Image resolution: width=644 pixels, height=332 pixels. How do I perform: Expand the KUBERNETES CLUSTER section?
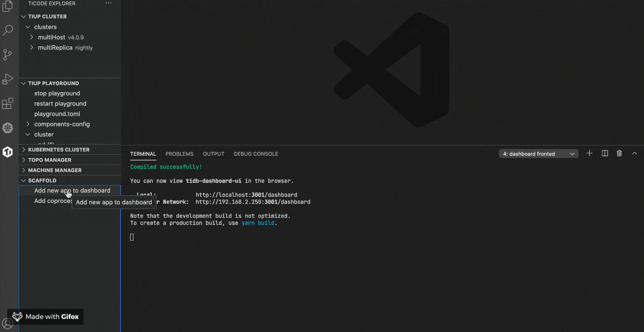pyautogui.click(x=23, y=150)
